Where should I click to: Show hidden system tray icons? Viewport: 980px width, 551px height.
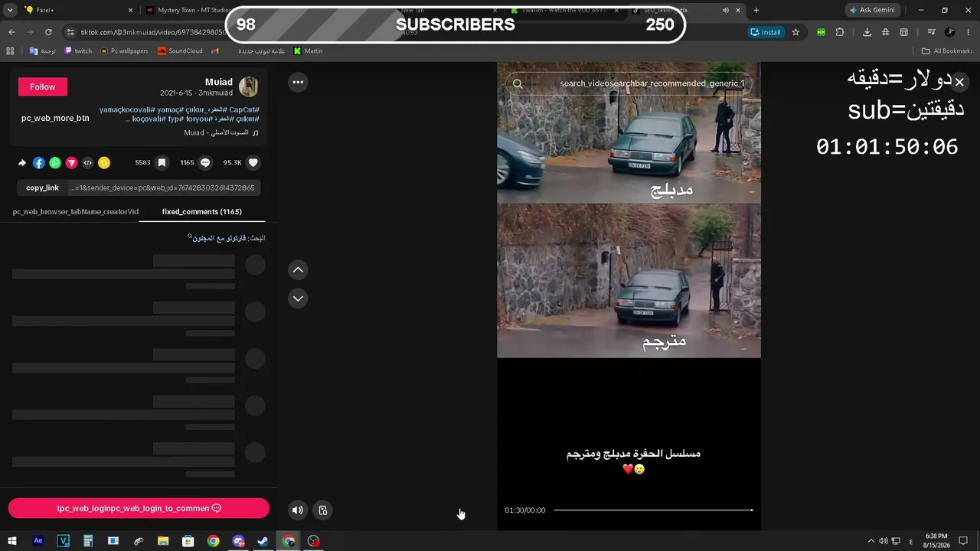(x=871, y=541)
